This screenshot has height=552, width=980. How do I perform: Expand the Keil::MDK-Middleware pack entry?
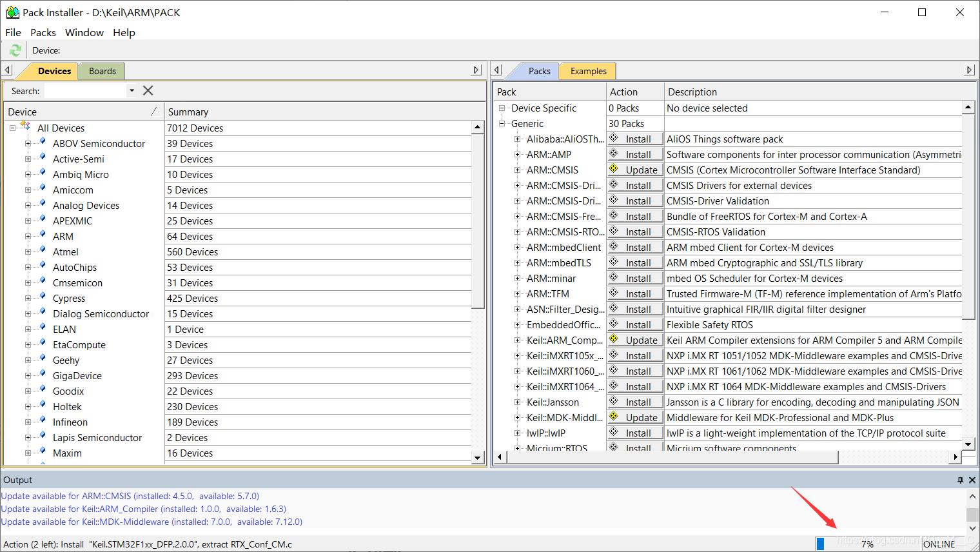click(x=517, y=418)
